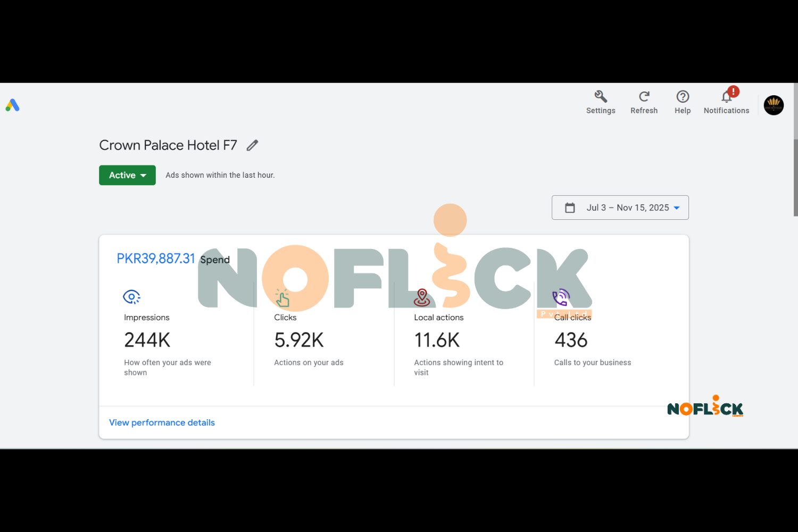Click the 436 call clicks value
The height and width of the screenshot is (532, 798).
pyautogui.click(x=571, y=340)
